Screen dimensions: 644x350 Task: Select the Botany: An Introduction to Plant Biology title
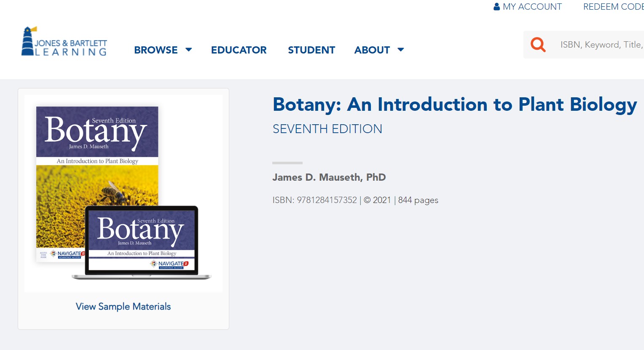pyautogui.click(x=454, y=104)
